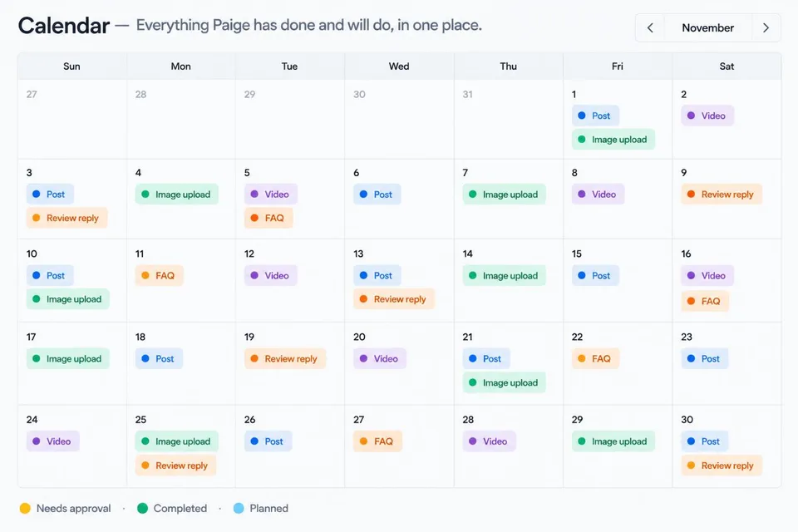798x532 pixels.
Task: Click the Planned legend dot
Action: (239, 508)
